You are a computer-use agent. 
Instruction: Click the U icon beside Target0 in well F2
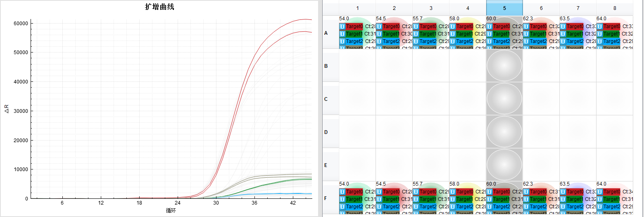coord(379,192)
